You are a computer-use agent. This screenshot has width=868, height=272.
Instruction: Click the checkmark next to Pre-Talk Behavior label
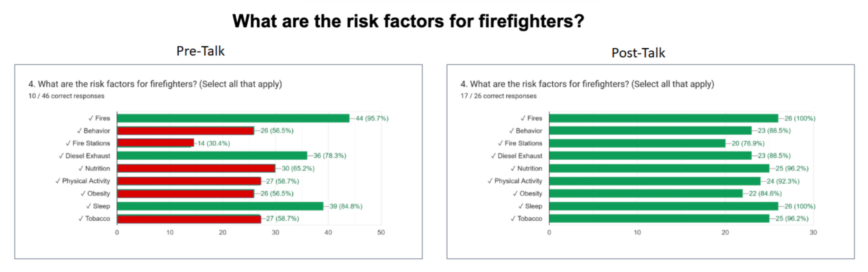[x=79, y=131]
